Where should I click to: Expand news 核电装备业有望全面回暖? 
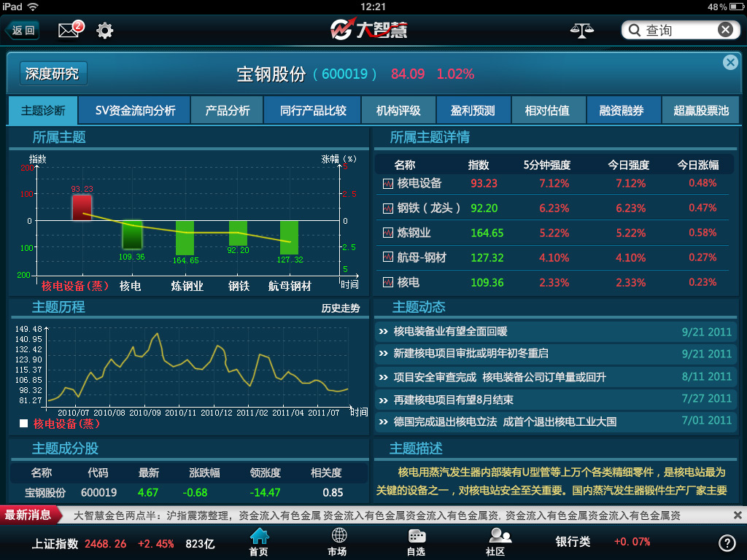tap(555, 332)
